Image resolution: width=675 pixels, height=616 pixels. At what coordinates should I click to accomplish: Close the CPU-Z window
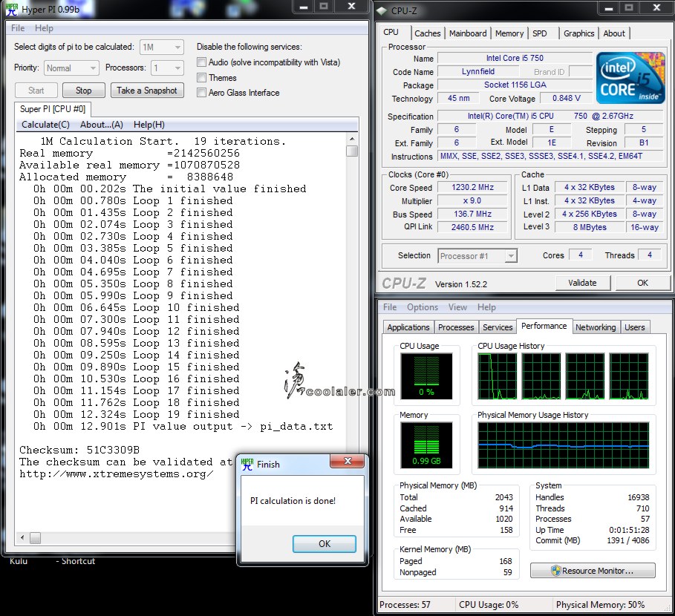tap(656, 7)
